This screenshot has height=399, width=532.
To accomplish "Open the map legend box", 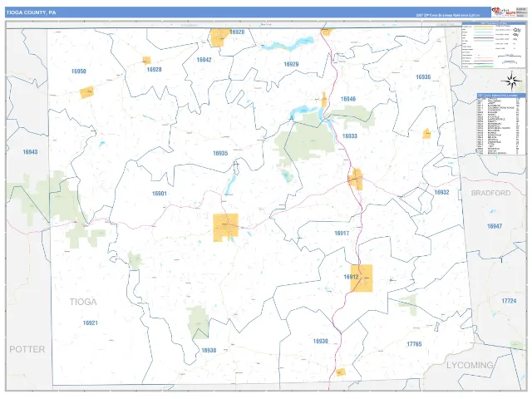I will [494, 45].
